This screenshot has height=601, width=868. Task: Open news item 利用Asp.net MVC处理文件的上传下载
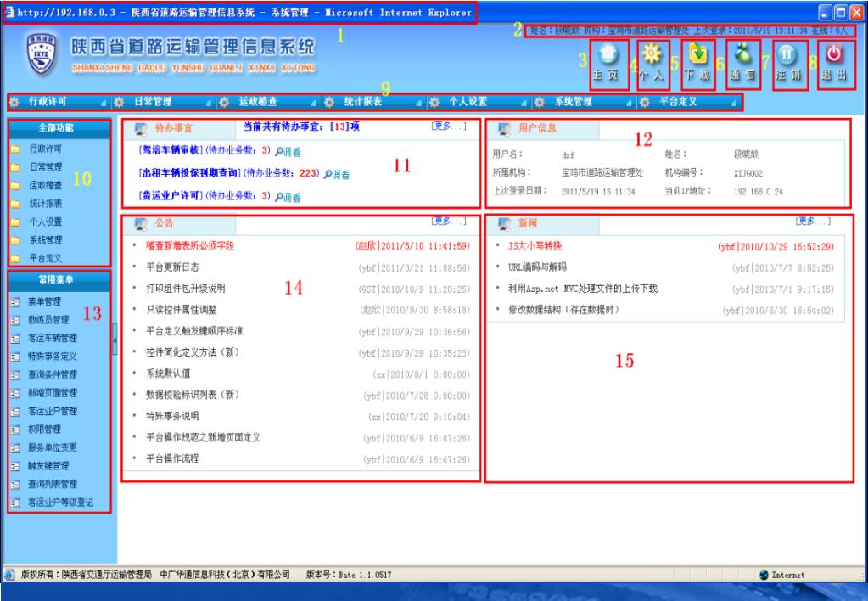point(583,289)
